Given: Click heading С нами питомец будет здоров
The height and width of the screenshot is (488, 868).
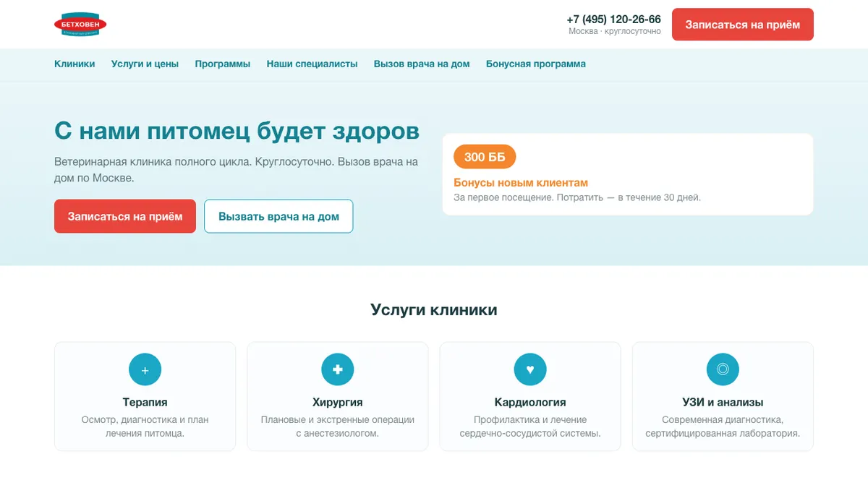Looking at the screenshot, I should [237, 131].
